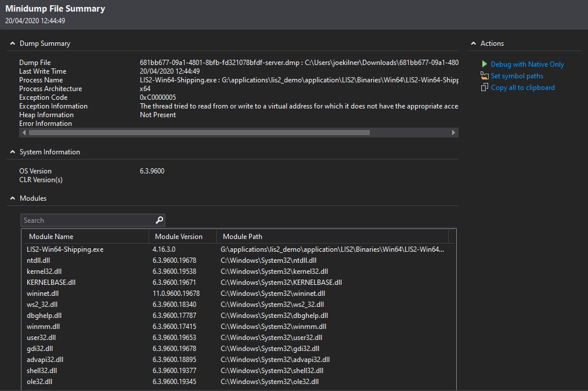
Task: Select the gdi32.dll module row
Action: [x=239, y=349]
